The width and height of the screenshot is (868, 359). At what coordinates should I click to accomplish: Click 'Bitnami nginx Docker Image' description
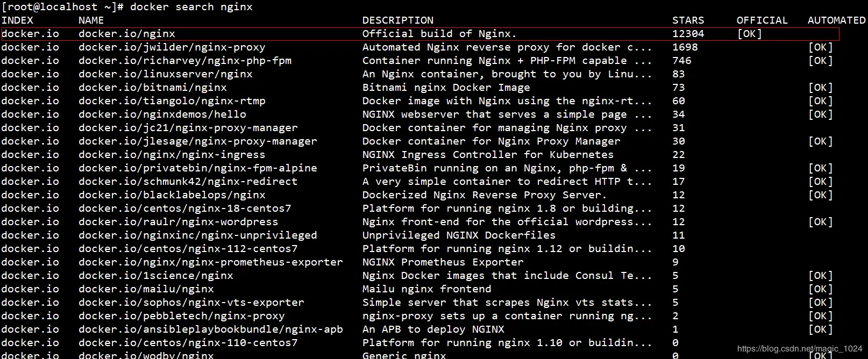(446, 88)
